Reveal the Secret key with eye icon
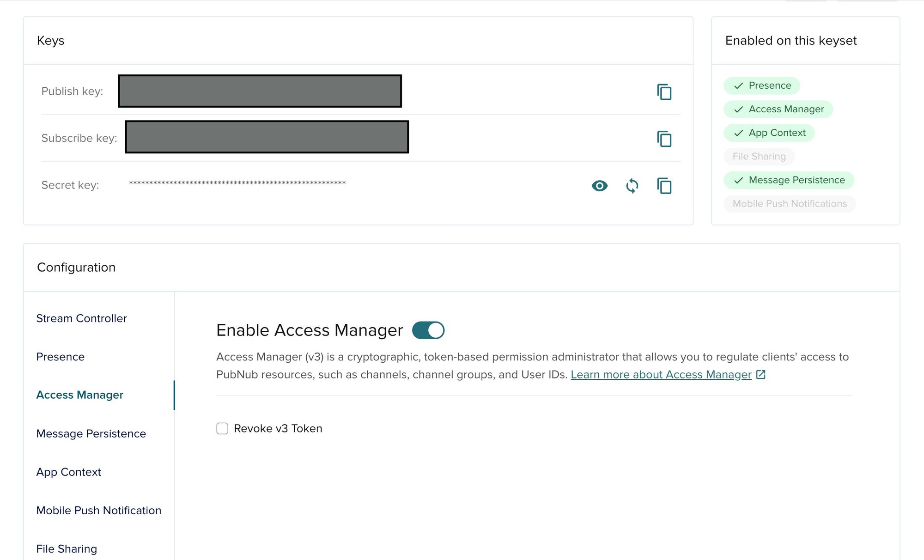This screenshot has height=560, width=924. click(x=599, y=186)
